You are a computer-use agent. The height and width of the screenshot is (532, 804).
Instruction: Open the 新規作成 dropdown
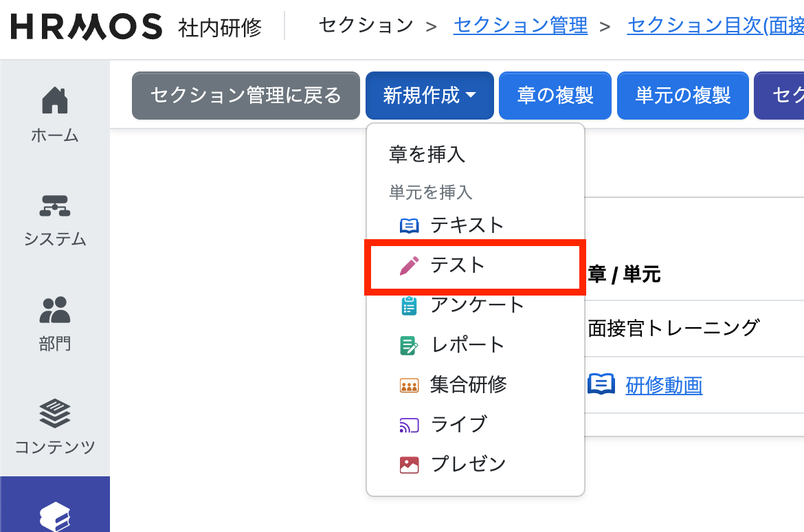tap(429, 95)
